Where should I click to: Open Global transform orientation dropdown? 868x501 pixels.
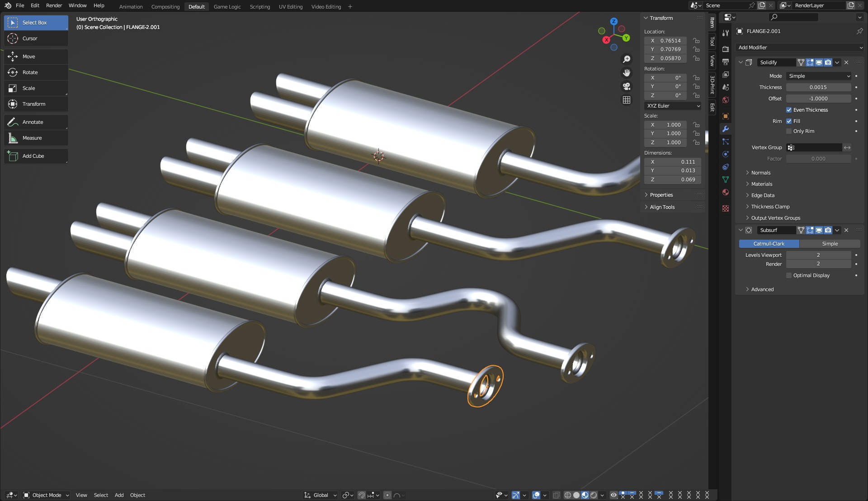point(320,495)
